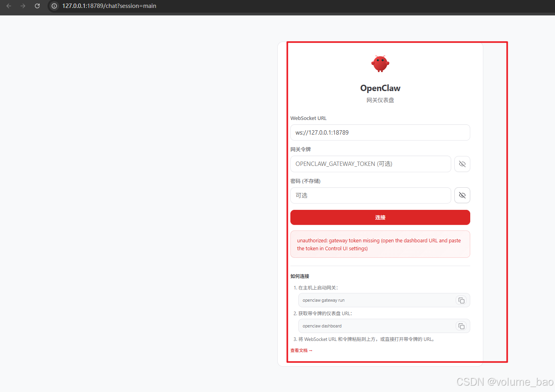The height and width of the screenshot is (392, 555).
Task: Click the address bar URL 127.0.0.1:18789
Action: pos(109,6)
